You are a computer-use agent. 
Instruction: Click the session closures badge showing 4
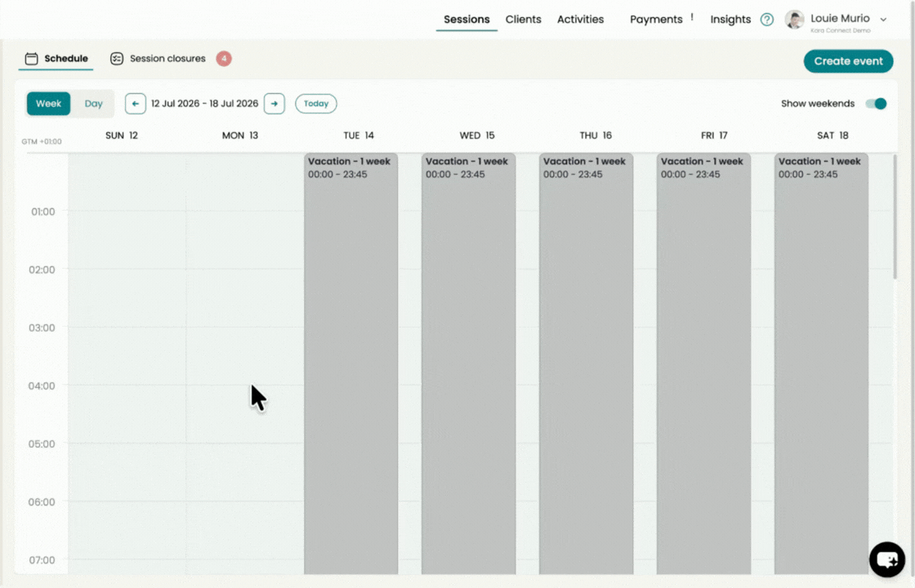tap(224, 58)
